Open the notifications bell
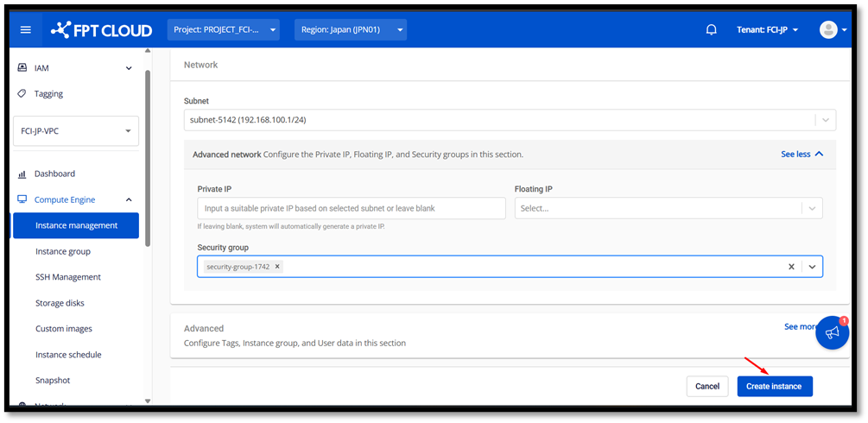This screenshot has width=868, height=423. 712,29
